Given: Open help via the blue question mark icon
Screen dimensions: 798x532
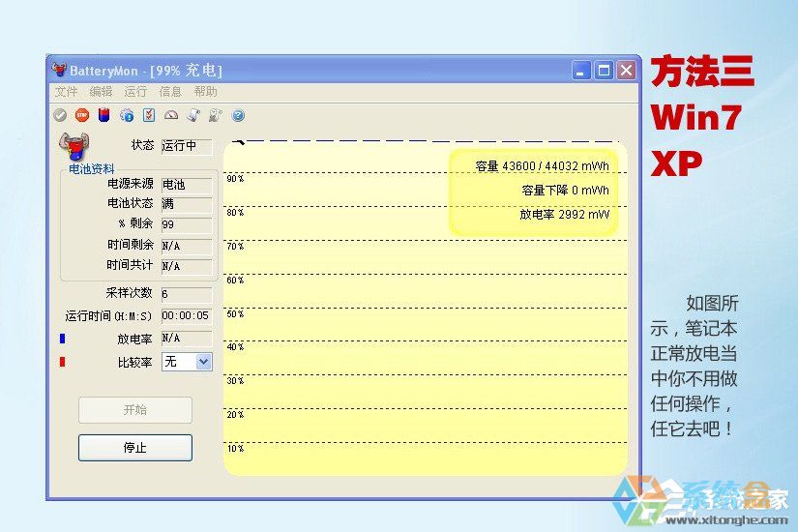Looking at the screenshot, I should [238, 115].
